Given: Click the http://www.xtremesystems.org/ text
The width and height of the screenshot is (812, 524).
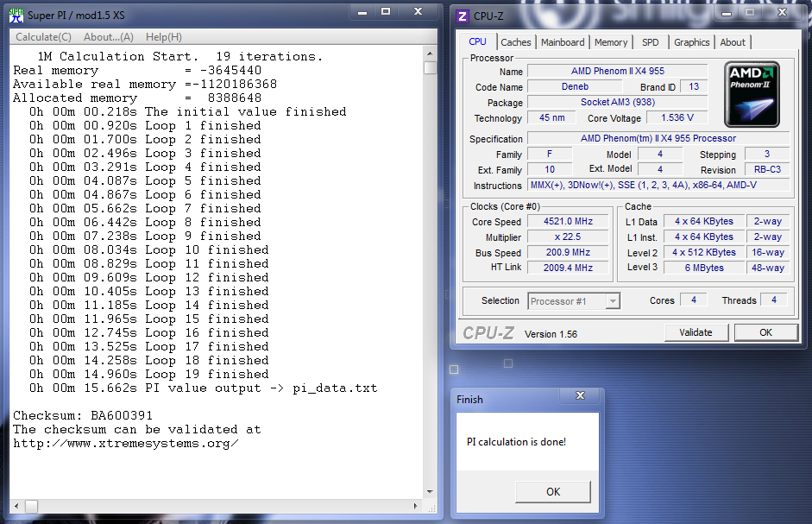Looking at the screenshot, I should (126, 444).
